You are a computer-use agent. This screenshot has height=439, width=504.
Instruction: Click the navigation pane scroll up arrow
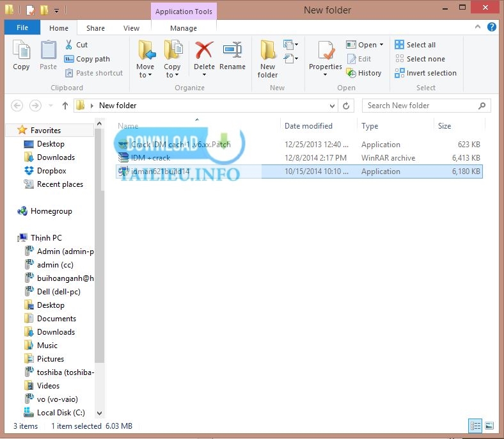pos(99,124)
